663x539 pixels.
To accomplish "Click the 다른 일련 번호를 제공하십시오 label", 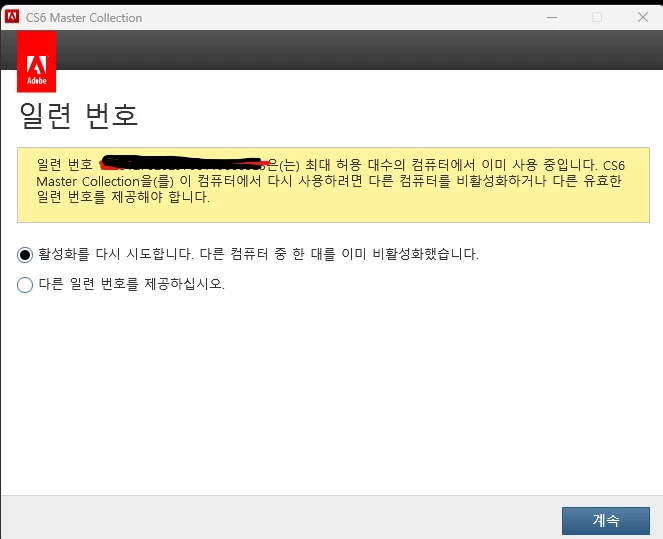I will click(132, 284).
